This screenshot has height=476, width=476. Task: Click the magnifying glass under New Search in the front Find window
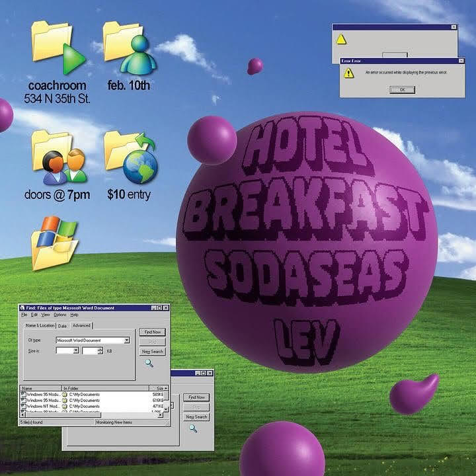pos(149,363)
